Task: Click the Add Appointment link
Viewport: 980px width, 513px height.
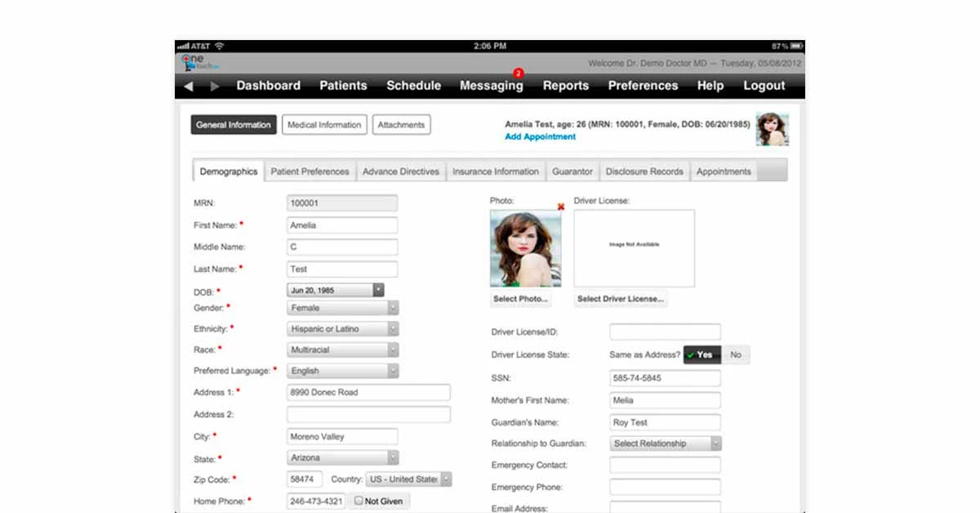Action: coord(540,136)
